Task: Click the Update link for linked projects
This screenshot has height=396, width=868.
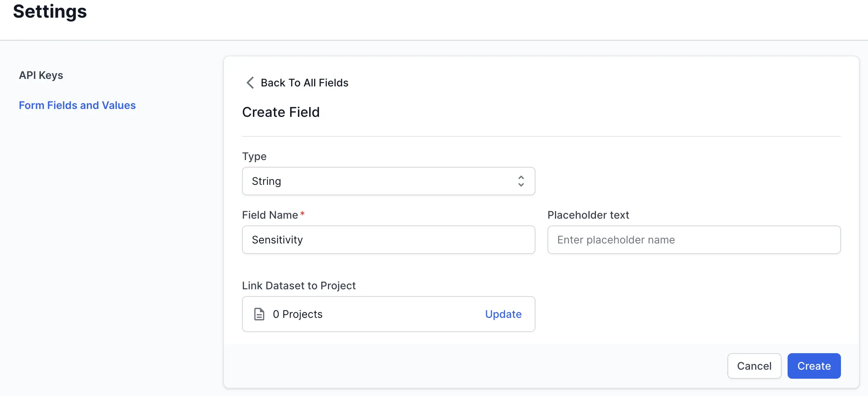Action: [x=503, y=314]
